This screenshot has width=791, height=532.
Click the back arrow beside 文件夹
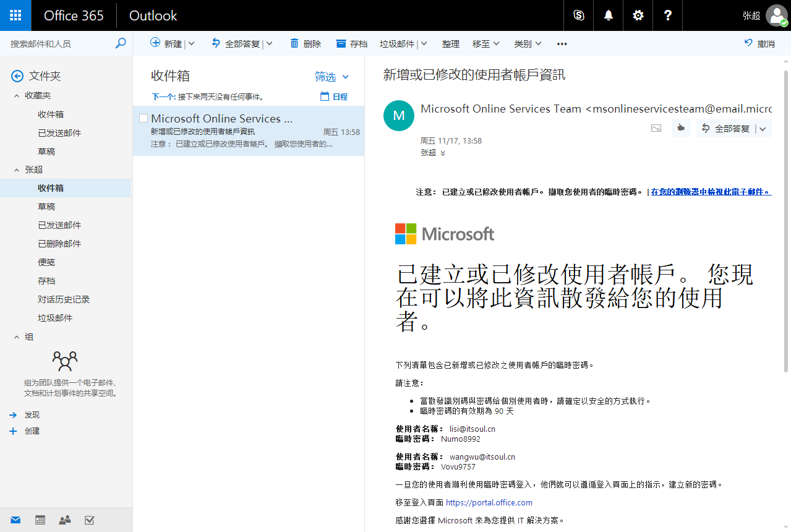(x=17, y=76)
